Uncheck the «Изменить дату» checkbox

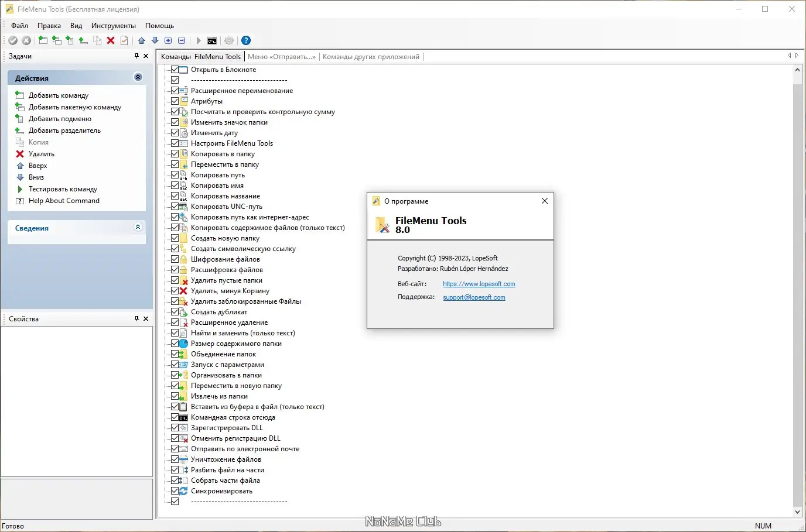click(175, 133)
